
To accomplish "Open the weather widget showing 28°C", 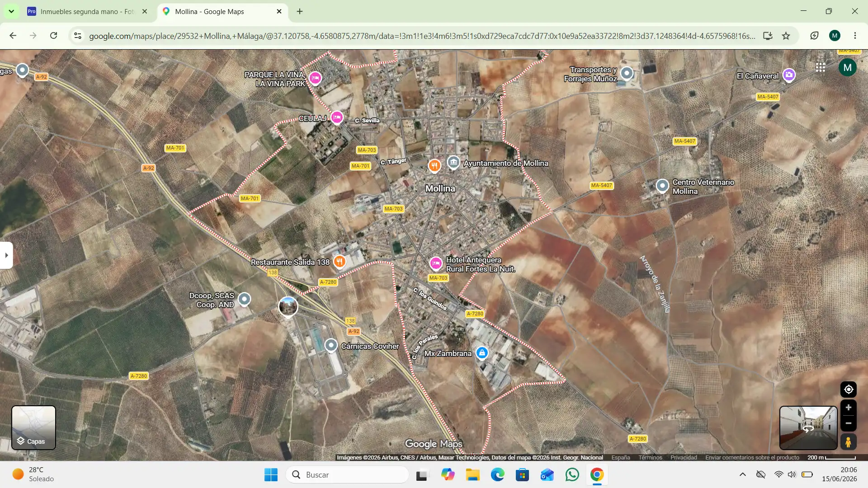I will pos(34,474).
